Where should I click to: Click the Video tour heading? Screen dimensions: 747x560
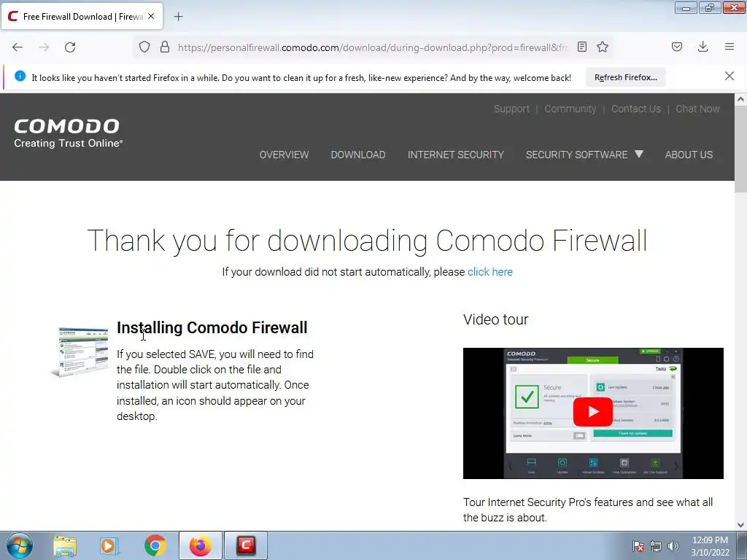[x=495, y=319]
